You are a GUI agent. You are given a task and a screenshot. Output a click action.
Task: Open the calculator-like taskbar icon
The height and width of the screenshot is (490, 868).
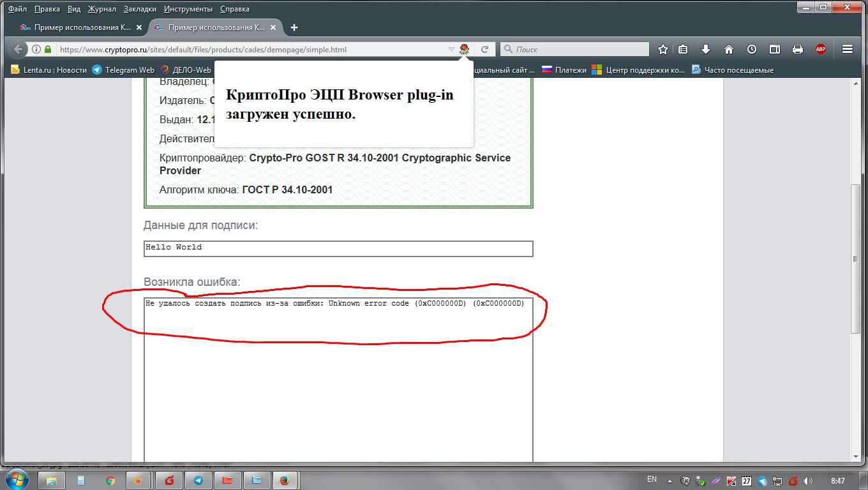81,480
